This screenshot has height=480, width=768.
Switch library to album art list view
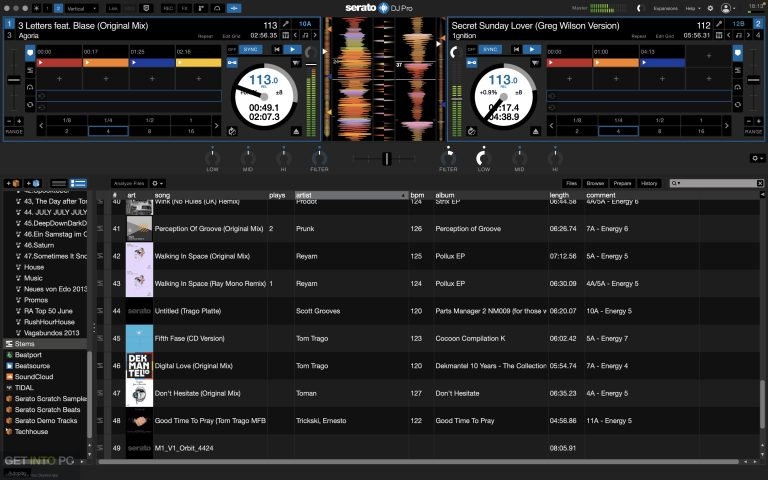coord(78,183)
